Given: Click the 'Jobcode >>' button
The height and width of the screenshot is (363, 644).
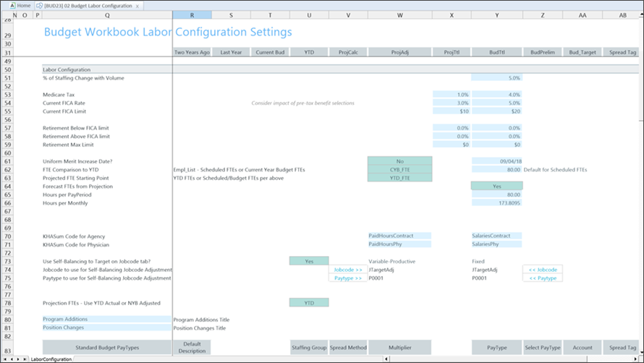Looking at the screenshot, I should pyautogui.click(x=348, y=270).
